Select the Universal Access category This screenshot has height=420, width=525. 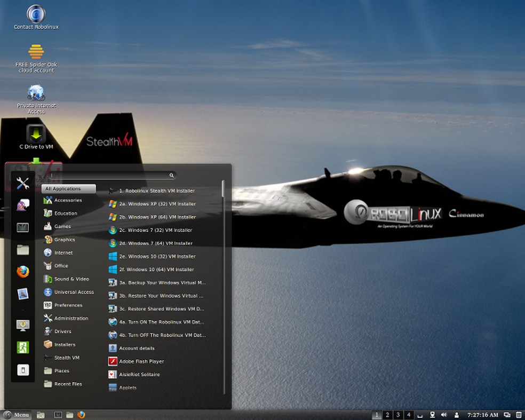click(69, 292)
